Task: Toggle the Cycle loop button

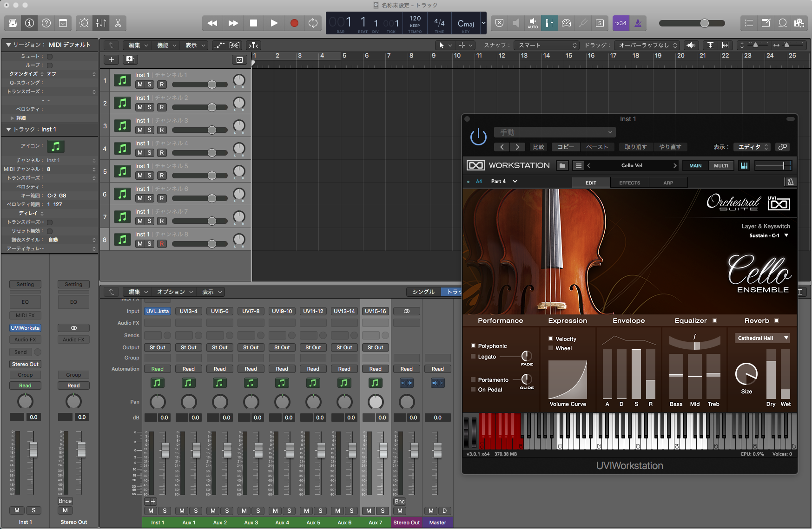Action: coord(313,23)
